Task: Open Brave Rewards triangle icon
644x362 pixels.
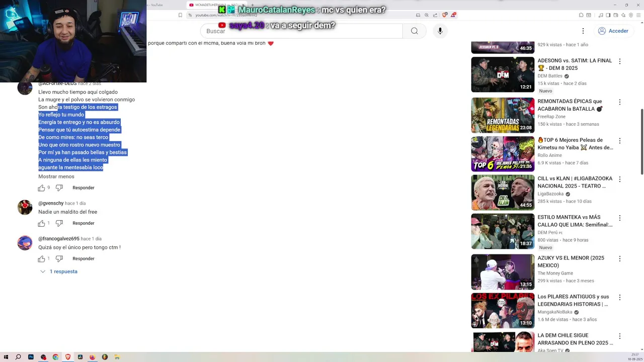Action: point(453,15)
